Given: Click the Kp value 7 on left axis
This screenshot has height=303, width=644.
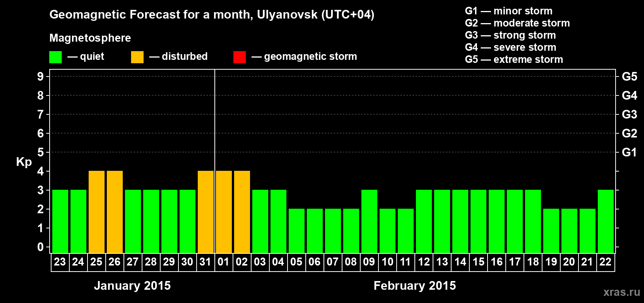Looking at the screenshot, I should click(x=41, y=114).
